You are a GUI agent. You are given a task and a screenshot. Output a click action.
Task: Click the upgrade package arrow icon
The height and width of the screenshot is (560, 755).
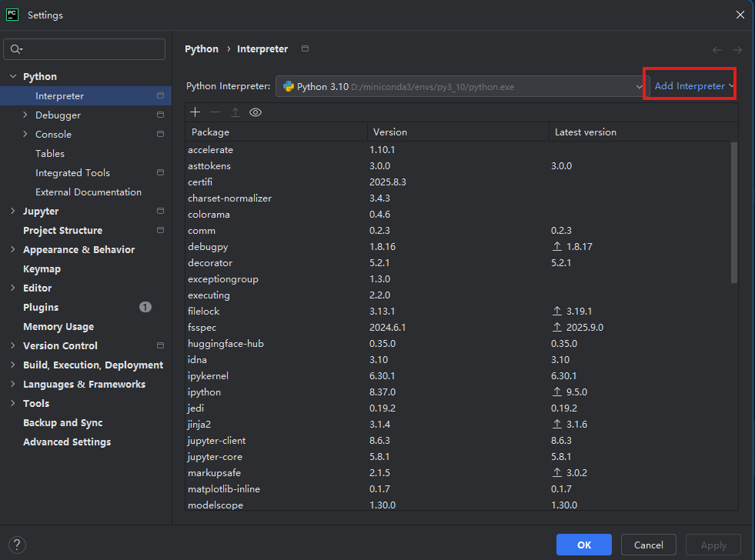[235, 112]
